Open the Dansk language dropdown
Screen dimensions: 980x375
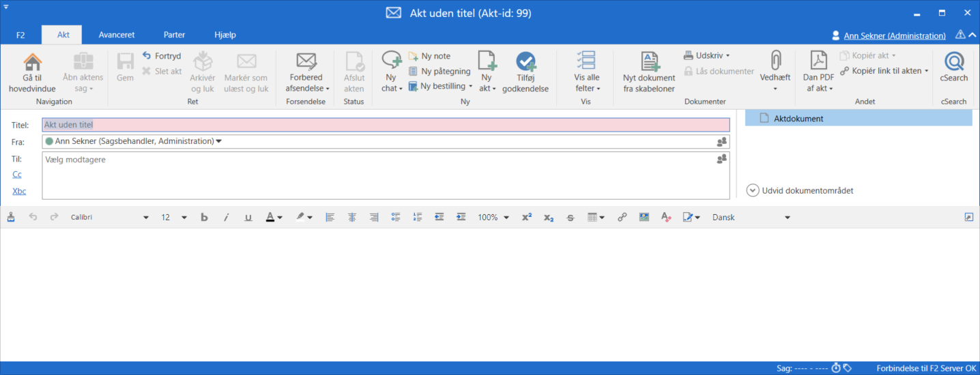click(x=787, y=217)
